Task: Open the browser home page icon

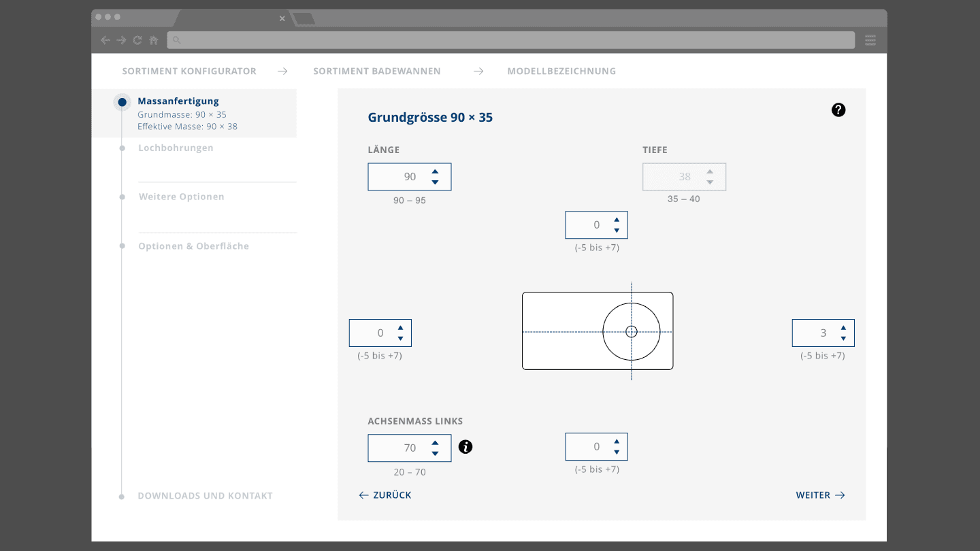Action: pyautogui.click(x=154, y=40)
